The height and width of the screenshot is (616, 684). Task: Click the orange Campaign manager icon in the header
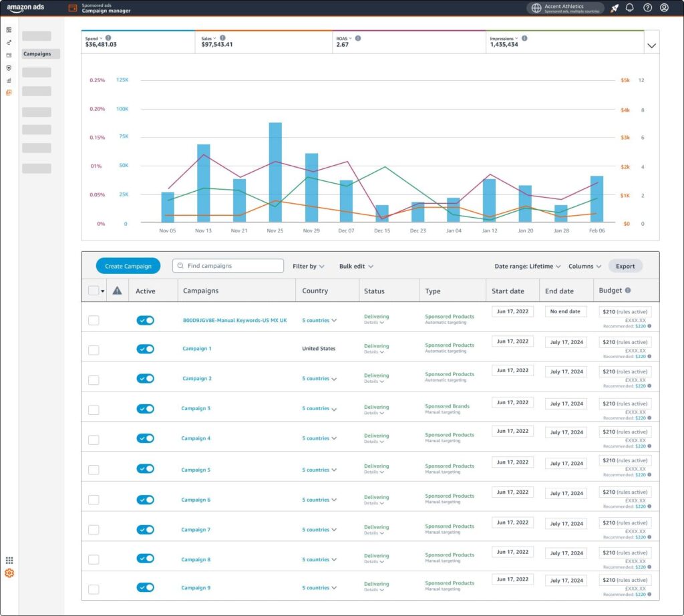coord(72,8)
